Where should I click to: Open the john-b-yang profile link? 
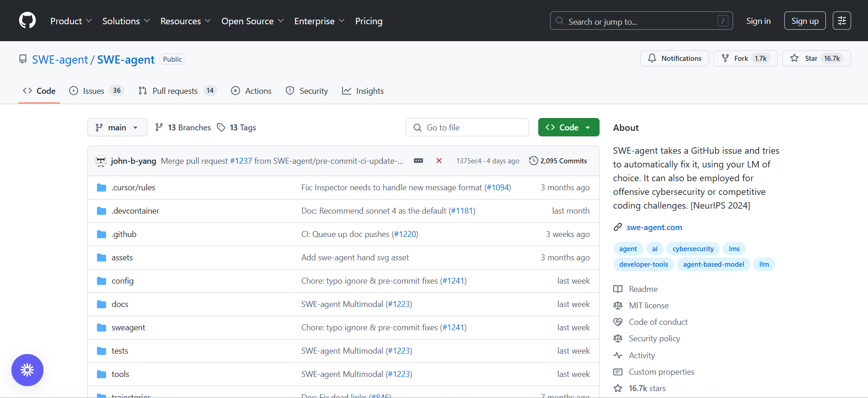[x=134, y=161]
